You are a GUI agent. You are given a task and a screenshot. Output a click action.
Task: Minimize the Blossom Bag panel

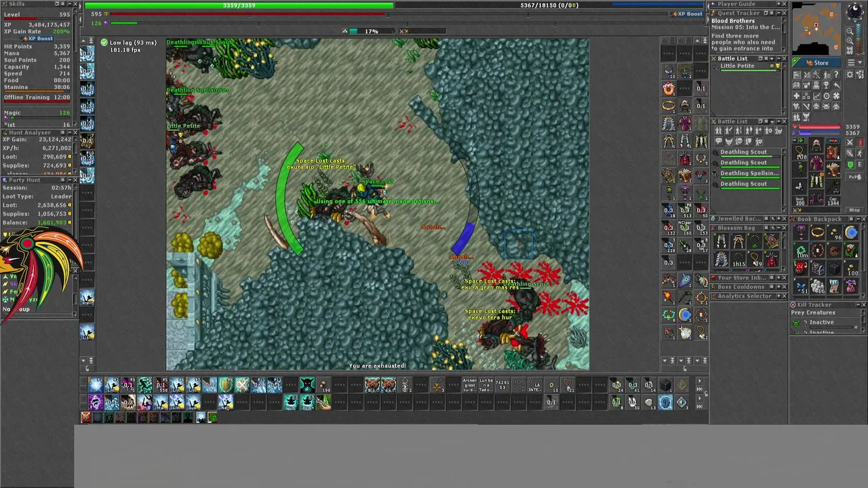click(778, 228)
